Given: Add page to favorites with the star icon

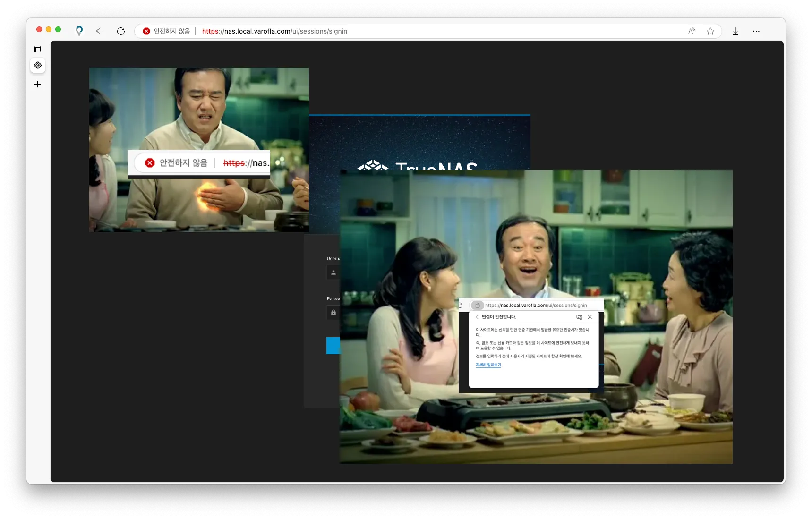Looking at the screenshot, I should [710, 31].
